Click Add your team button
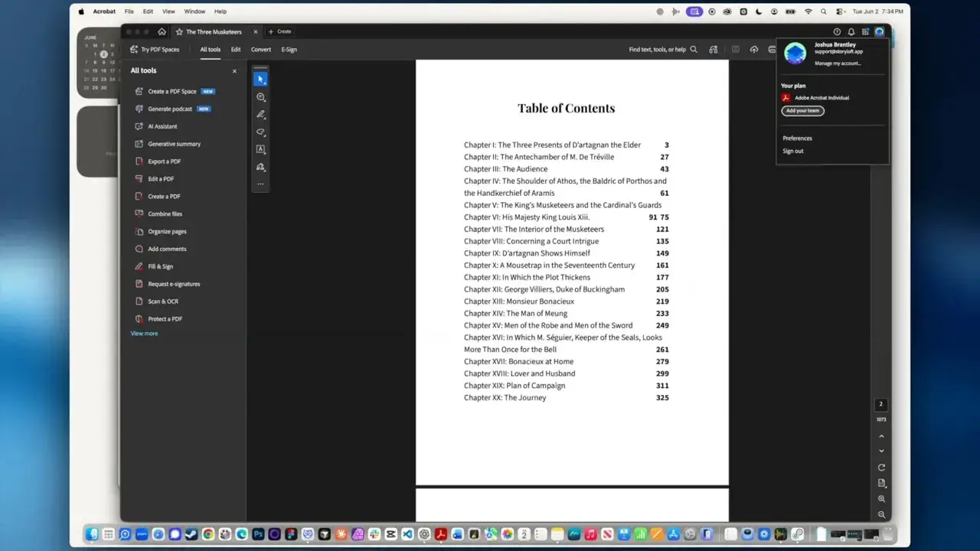The image size is (980, 551). 802,111
